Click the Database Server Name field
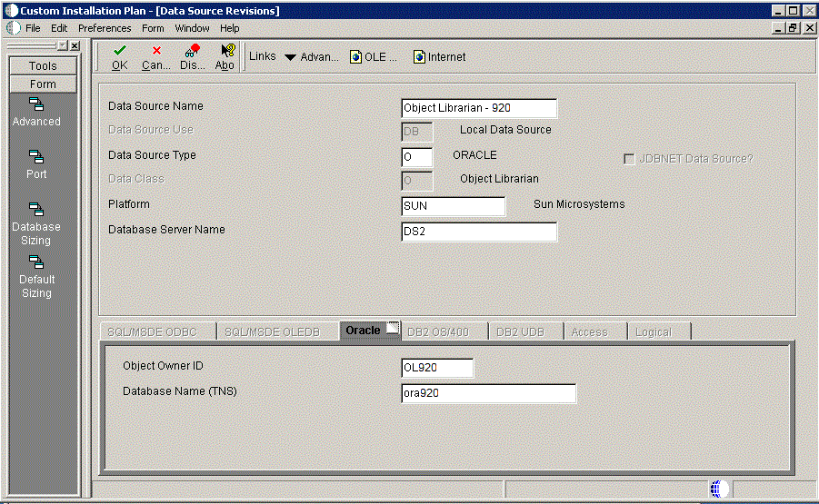Image resolution: width=819 pixels, height=504 pixels. tap(479, 232)
